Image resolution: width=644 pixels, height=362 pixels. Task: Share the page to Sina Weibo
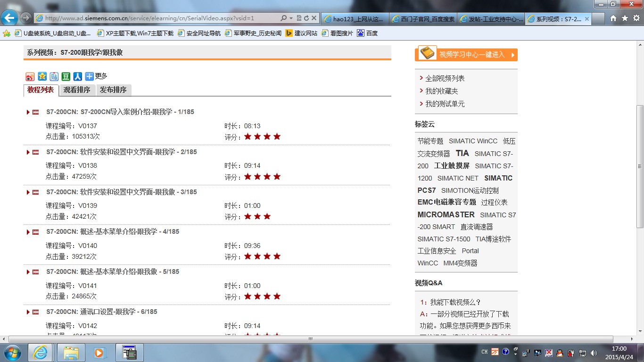tap(30, 76)
